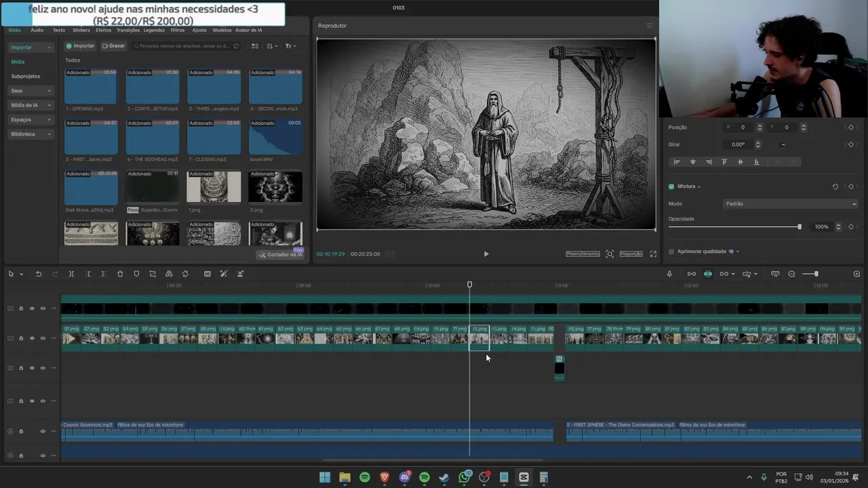
Task: Click the align left icon in properties panel
Action: [677, 162]
